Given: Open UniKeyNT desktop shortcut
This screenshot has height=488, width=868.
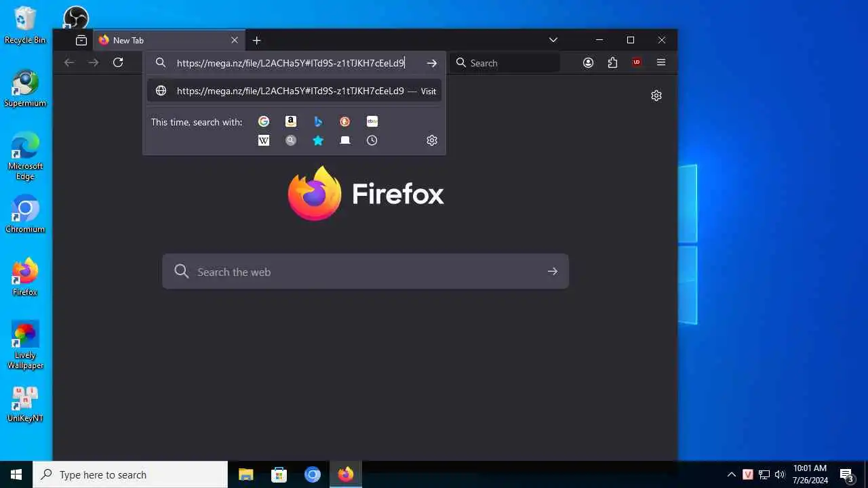Looking at the screenshot, I should [x=25, y=404].
